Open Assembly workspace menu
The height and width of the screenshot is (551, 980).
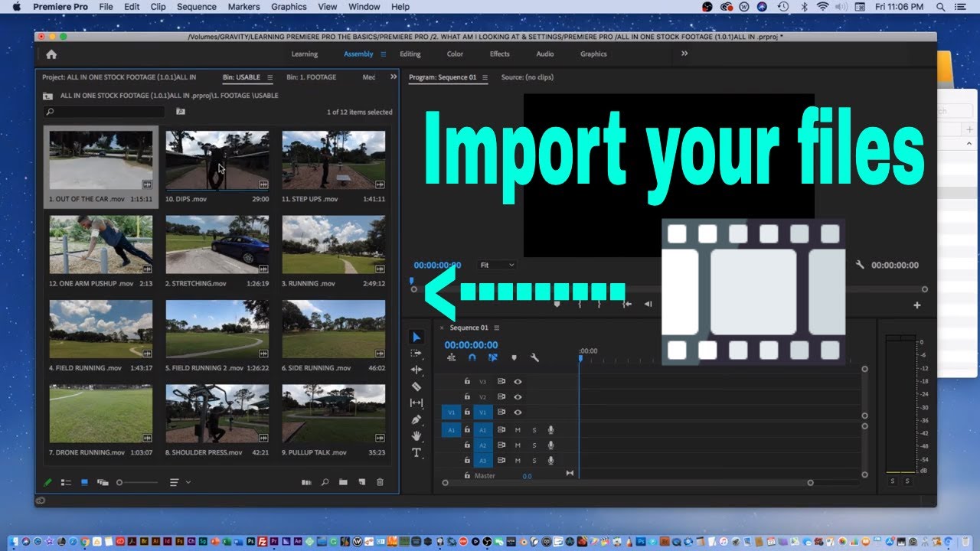point(384,54)
